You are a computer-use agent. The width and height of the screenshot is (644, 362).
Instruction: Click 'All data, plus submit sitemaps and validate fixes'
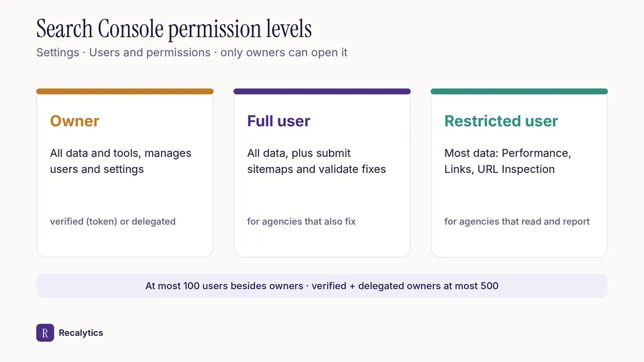[x=317, y=161]
